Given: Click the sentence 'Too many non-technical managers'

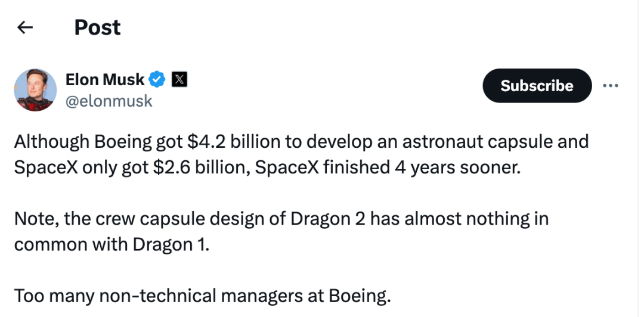Looking at the screenshot, I should pos(203,296).
